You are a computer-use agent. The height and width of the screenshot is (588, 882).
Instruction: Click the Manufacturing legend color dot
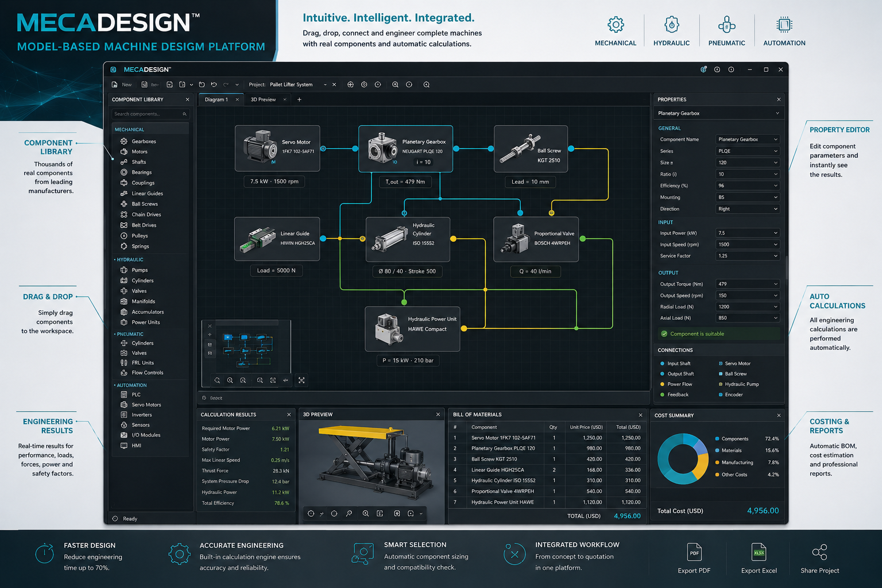717,462
